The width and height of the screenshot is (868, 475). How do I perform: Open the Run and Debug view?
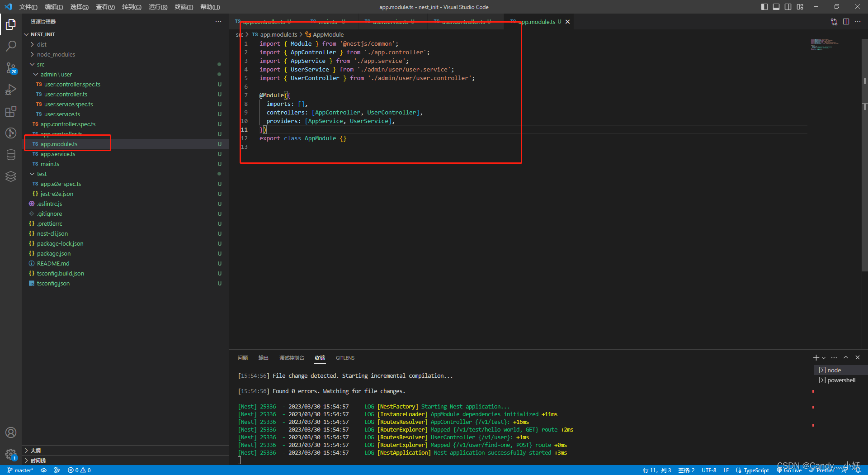coord(11,90)
